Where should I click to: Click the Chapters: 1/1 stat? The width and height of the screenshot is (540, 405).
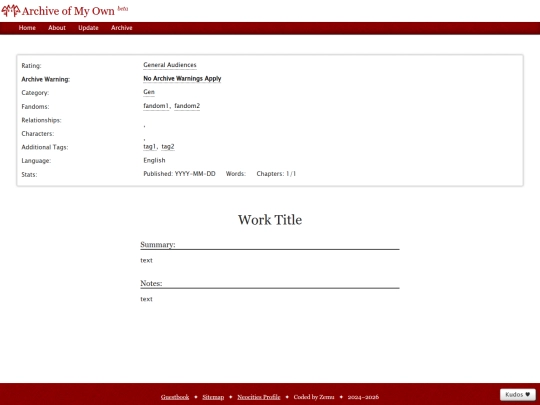point(276,174)
